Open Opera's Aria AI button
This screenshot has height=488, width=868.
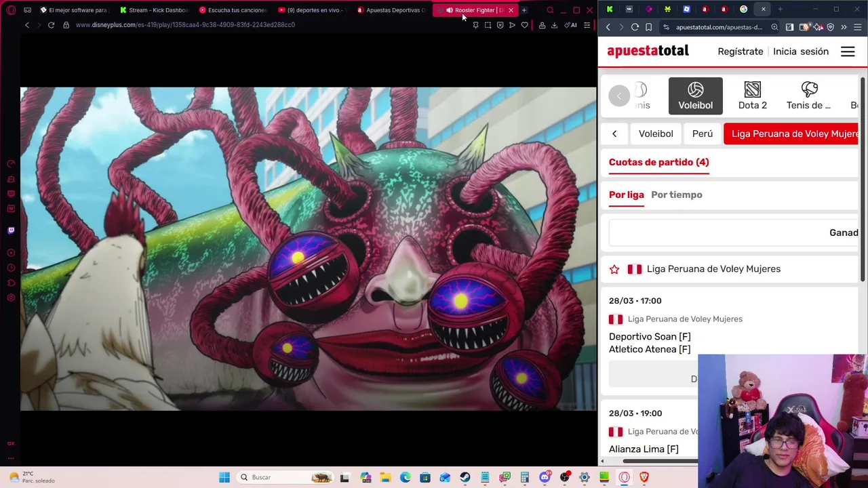coord(571,25)
